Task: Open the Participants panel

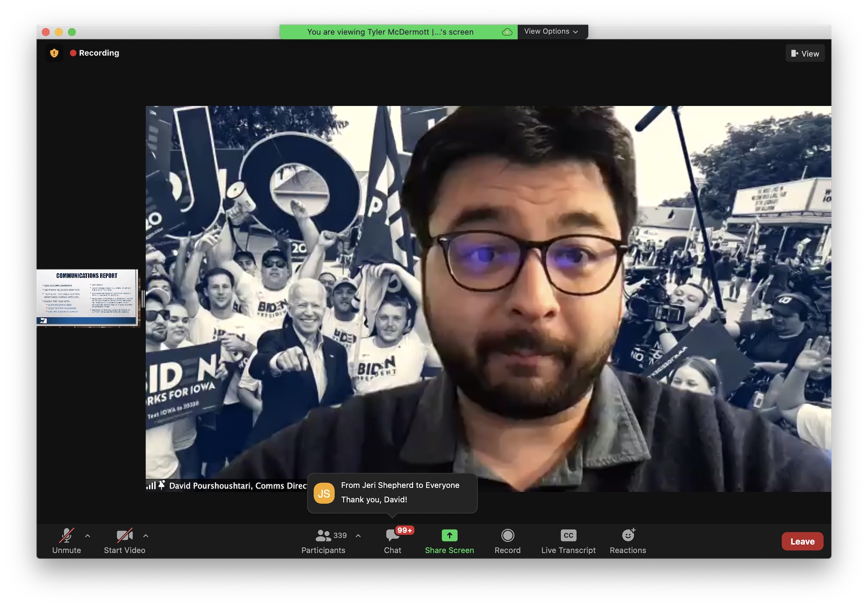Action: click(323, 541)
